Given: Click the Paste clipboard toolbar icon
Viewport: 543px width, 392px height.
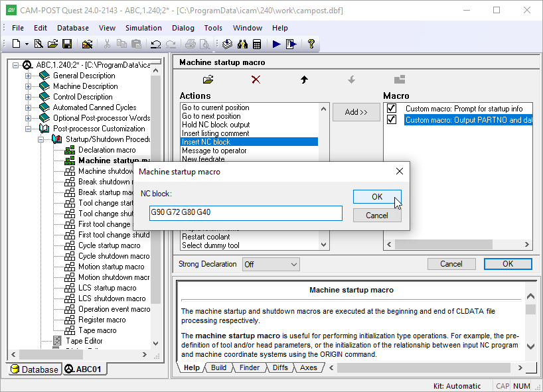Looking at the screenshot, I should [x=137, y=44].
